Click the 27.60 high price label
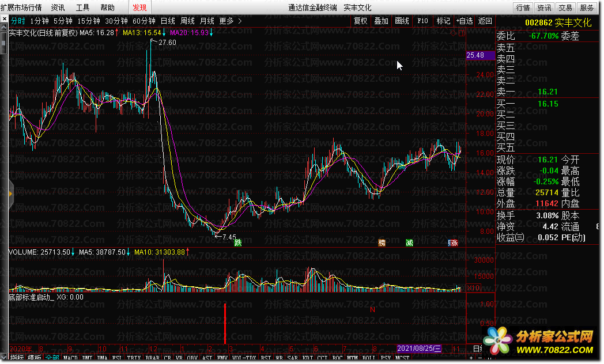 point(167,42)
